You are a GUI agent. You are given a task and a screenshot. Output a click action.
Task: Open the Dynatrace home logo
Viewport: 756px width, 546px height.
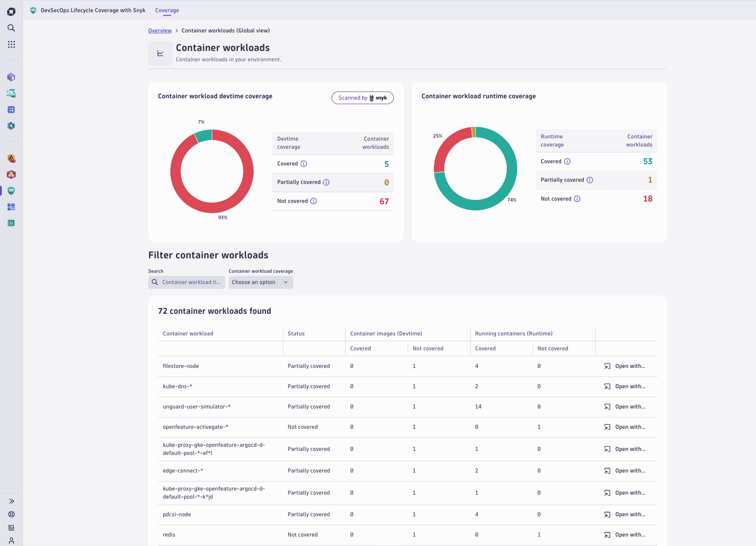click(11, 12)
